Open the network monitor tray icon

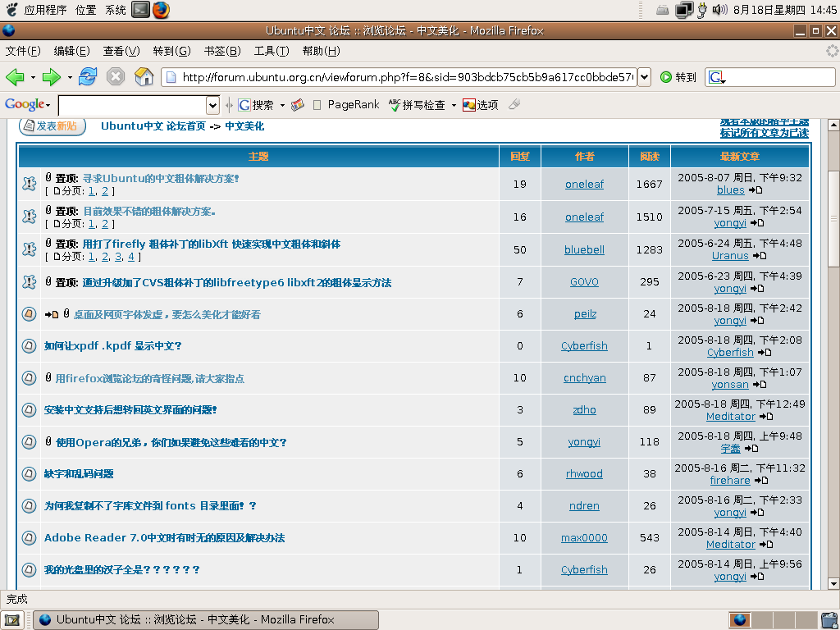[x=684, y=10]
